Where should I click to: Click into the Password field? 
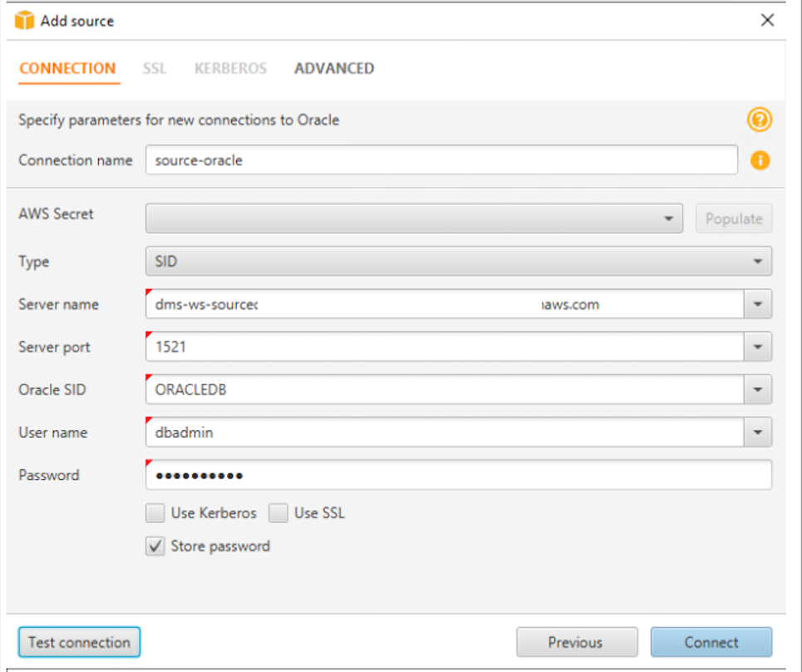tap(457, 475)
